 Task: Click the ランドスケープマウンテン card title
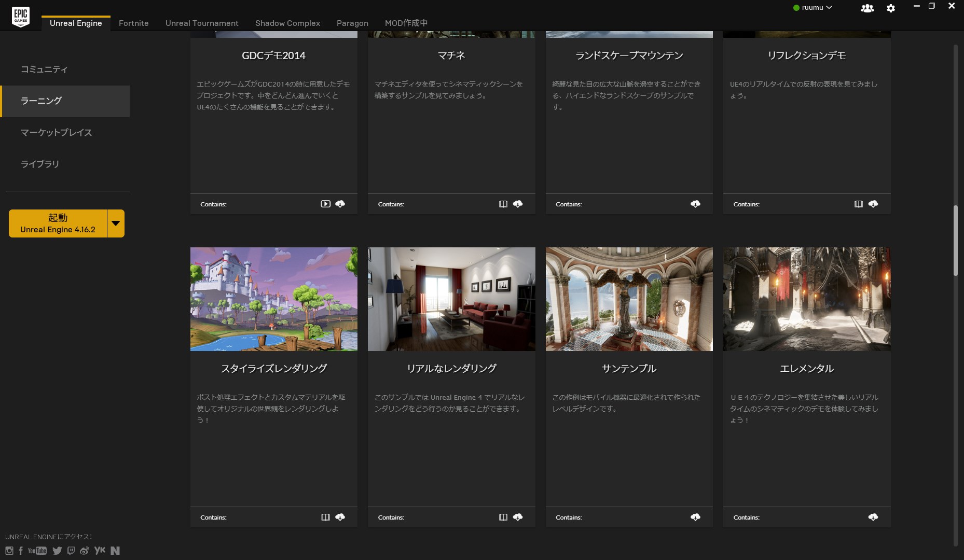click(x=629, y=55)
